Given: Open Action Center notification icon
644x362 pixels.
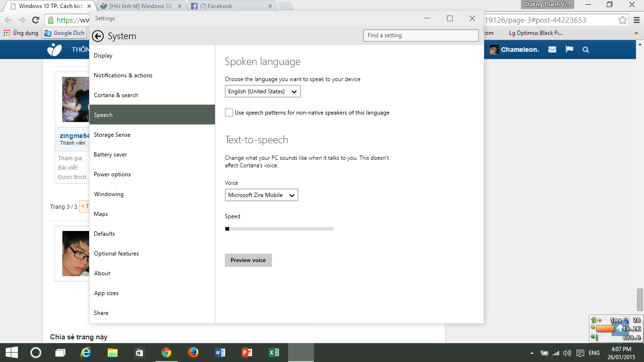Looking at the screenshot, I should 580,353.
